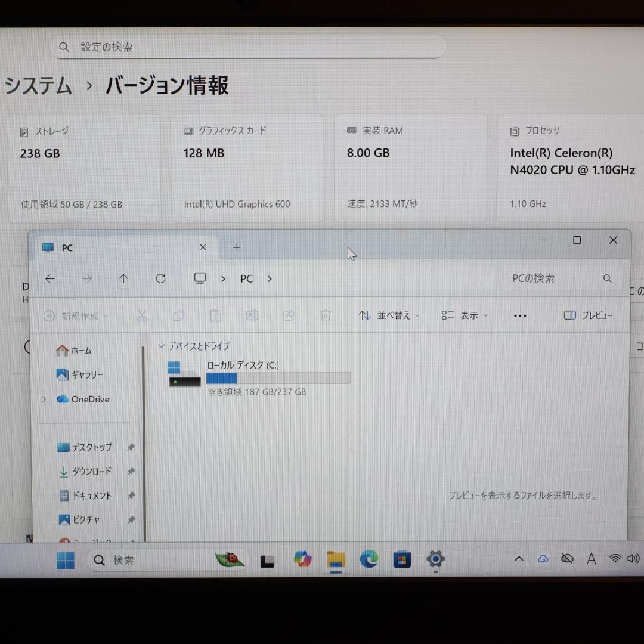This screenshot has width=644, height=644.
Task: Open the 並べ替え sort dropdown
Action: pos(388,315)
